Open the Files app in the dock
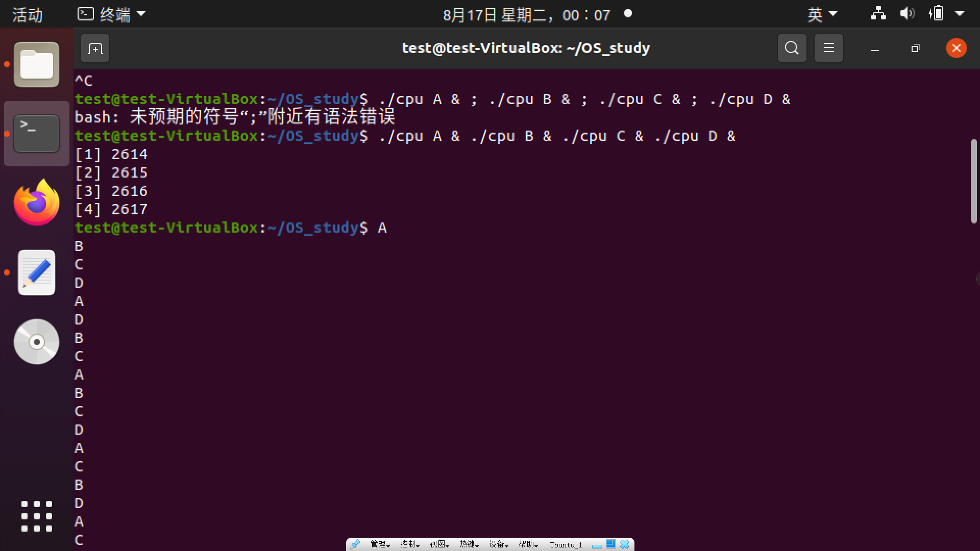The image size is (980, 551). tap(37, 65)
